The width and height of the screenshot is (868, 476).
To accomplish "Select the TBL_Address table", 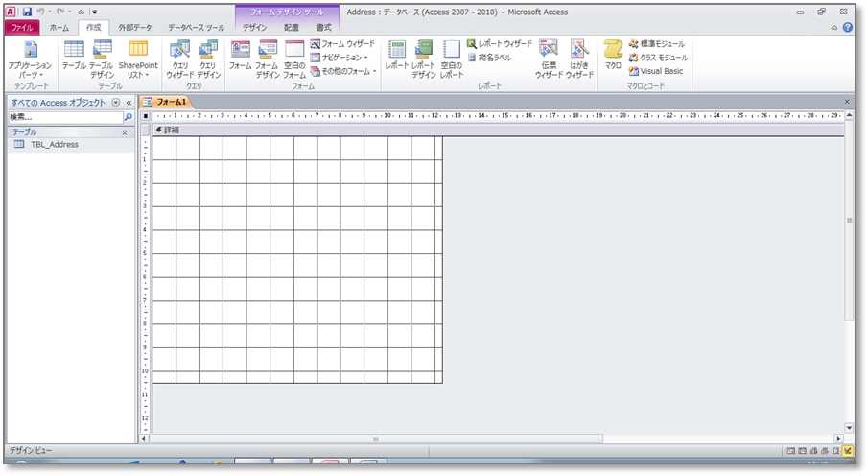I will point(71,145).
